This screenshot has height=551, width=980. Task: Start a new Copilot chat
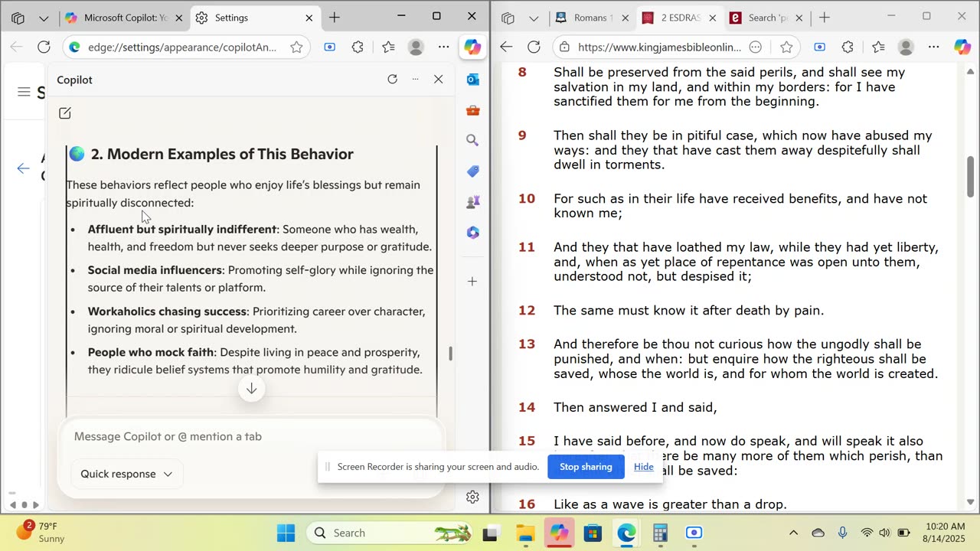[65, 113]
